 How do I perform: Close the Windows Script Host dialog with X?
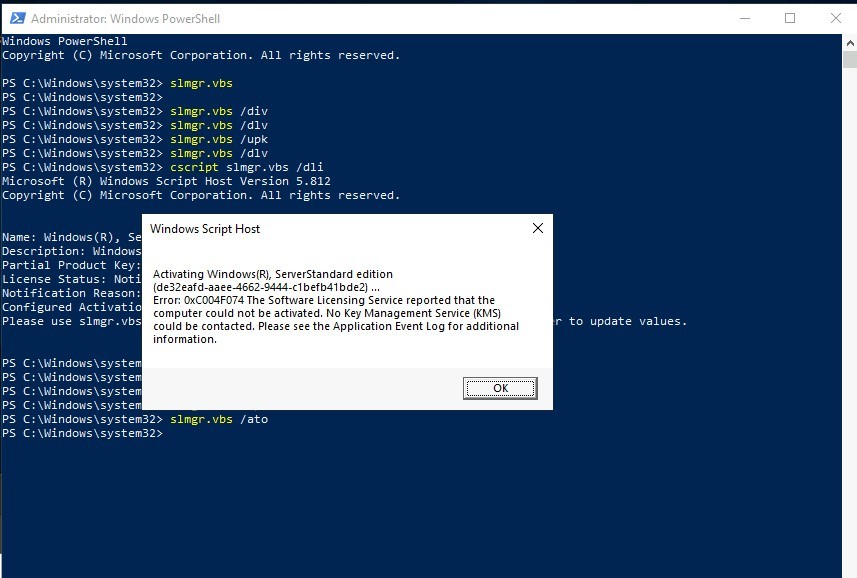coord(537,229)
